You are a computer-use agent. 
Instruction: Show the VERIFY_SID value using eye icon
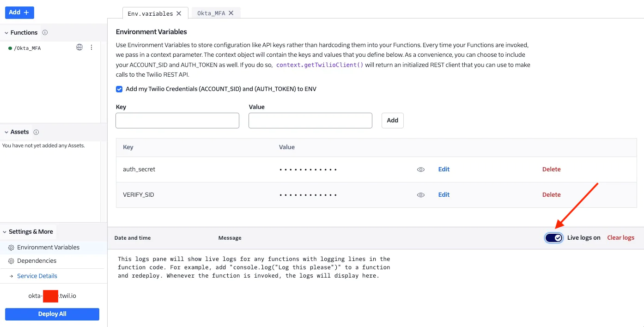point(420,195)
